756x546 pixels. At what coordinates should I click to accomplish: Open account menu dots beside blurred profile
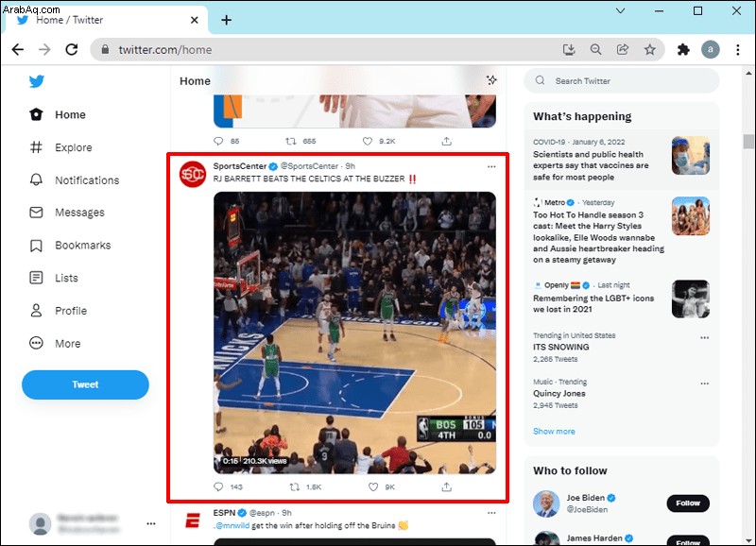tap(151, 523)
